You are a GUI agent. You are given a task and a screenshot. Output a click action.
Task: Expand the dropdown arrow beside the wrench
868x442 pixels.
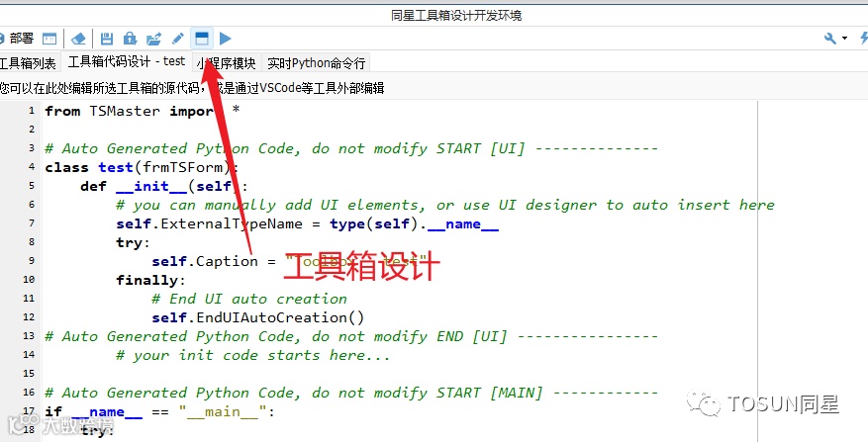click(x=845, y=39)
